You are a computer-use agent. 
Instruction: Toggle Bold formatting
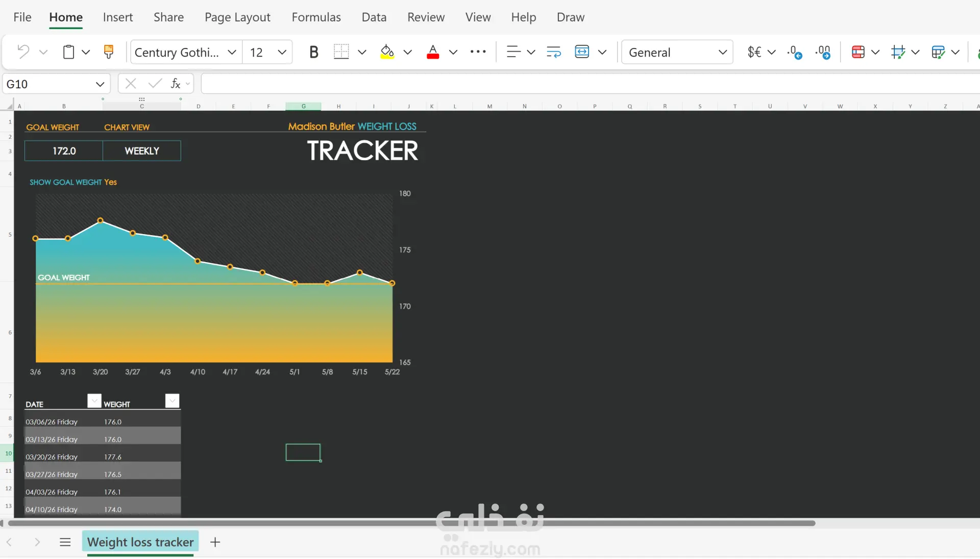pyautogui.click(x=314, y=52)
